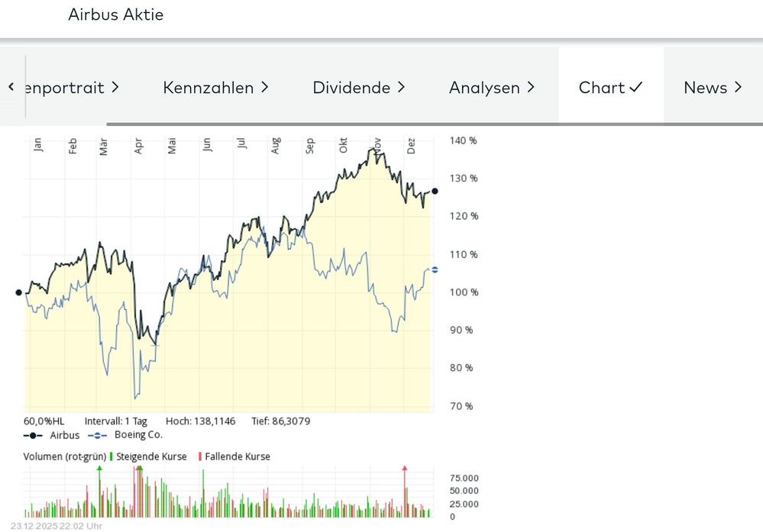Expand Kennzahlen via its chevron
763x532 pixels.
(x=265, y=88)
